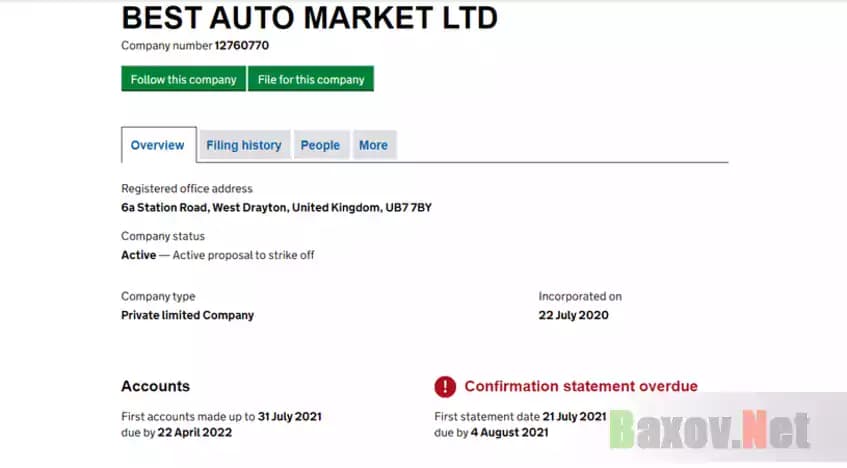
Task: Select the Overview tab
Action: pos(158,145)
